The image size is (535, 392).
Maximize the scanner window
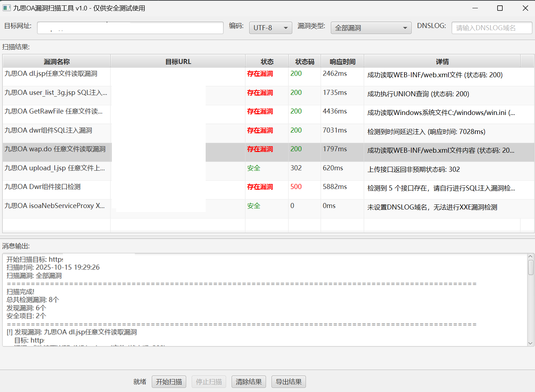(x=500, y=8)
